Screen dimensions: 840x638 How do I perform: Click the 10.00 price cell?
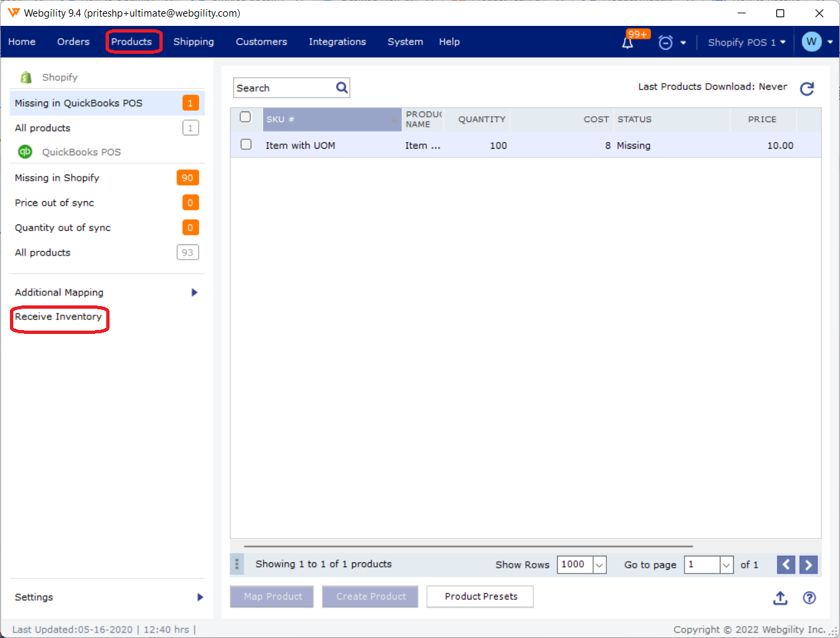[780, 145]
